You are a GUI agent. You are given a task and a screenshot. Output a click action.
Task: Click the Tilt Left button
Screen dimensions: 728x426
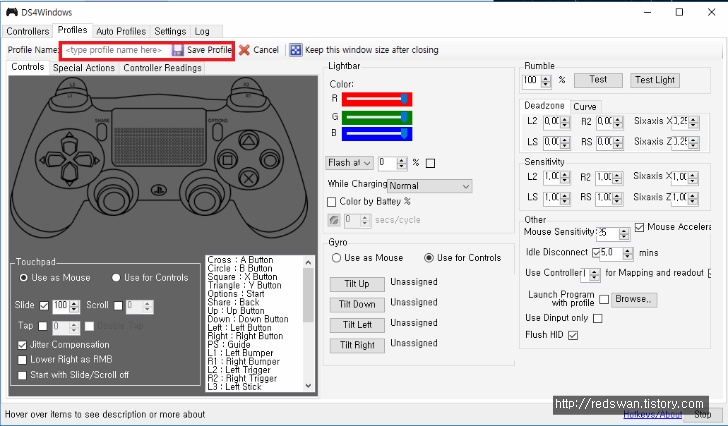(357, 325)
